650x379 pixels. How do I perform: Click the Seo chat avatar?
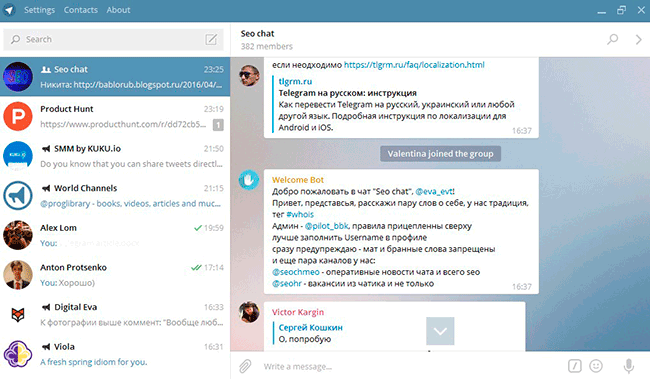pos(18,77)
